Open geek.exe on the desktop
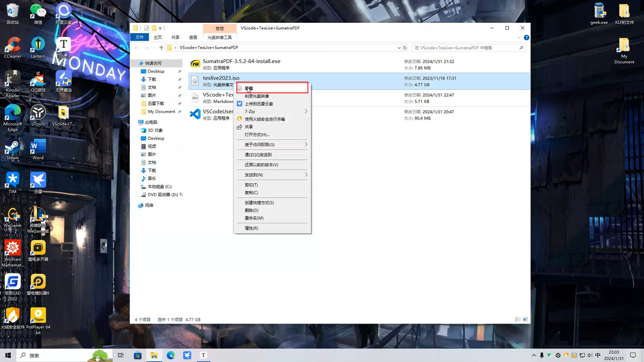644x362 pixels. click(599, 13)
